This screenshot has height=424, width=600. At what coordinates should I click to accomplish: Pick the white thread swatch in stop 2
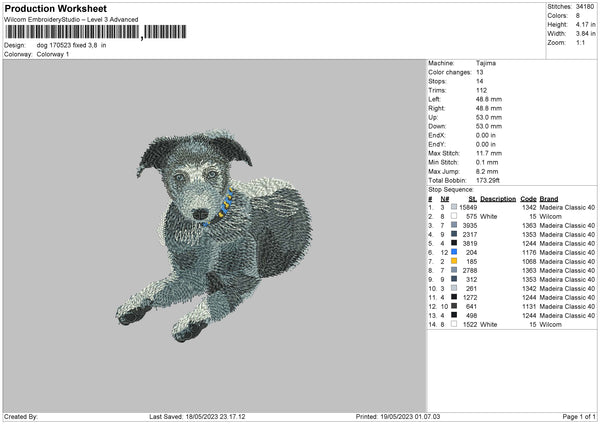(454, 216)
